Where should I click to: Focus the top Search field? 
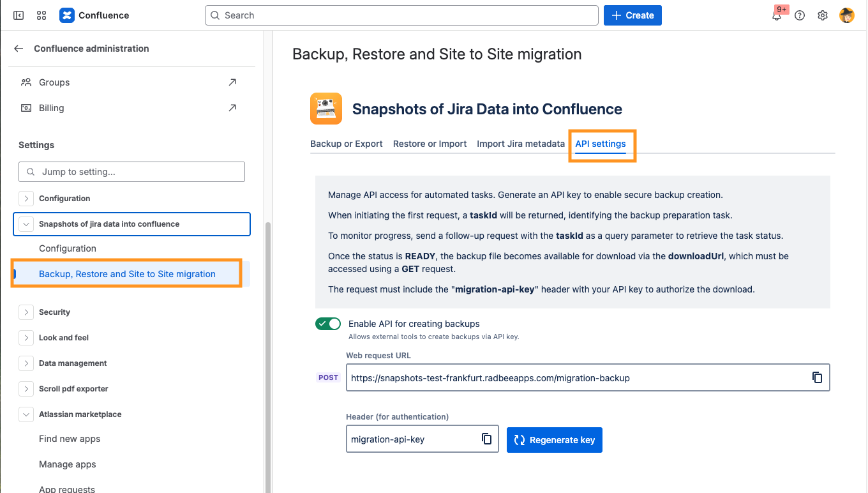401,15
